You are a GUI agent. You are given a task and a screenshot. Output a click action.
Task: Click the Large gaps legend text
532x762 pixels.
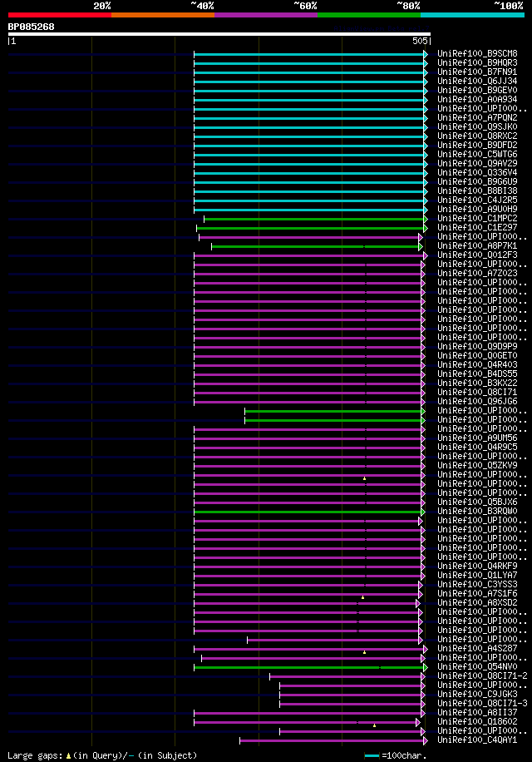[102, 755]
